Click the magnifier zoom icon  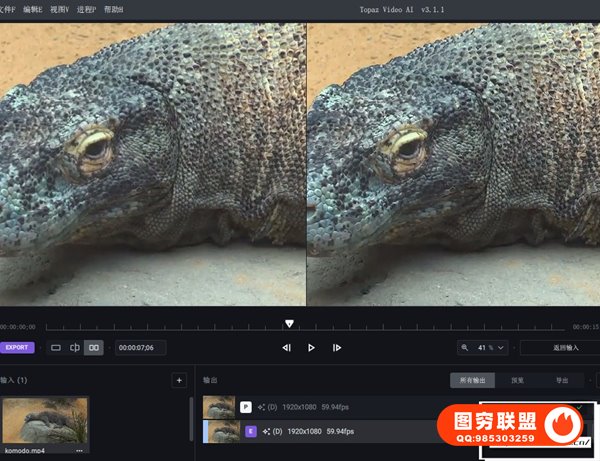click(466, 347)
